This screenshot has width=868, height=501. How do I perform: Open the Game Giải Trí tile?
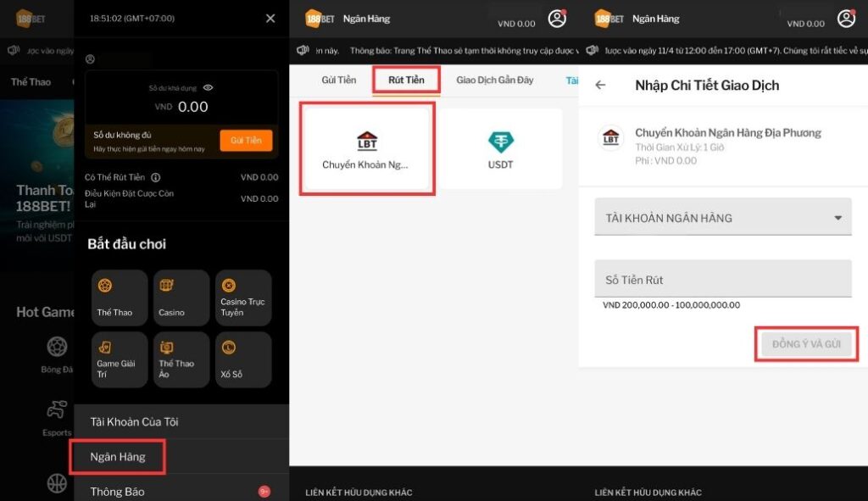120,359
